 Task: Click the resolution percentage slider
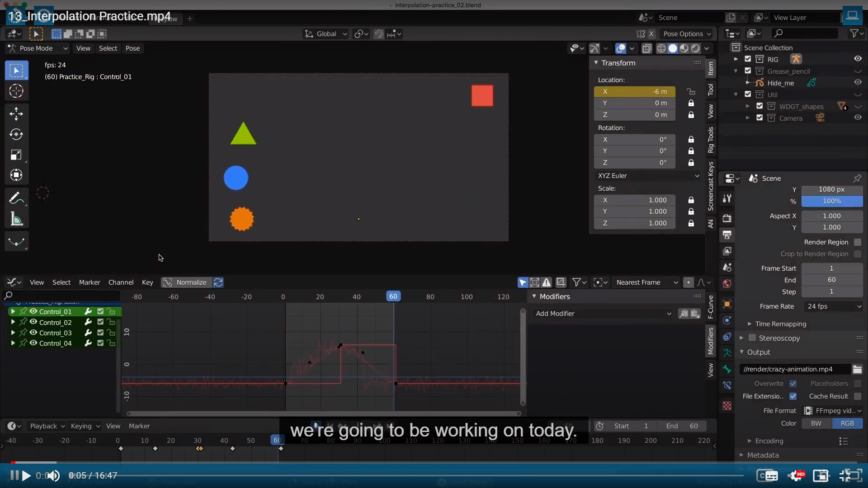click(x=832, y=201)
